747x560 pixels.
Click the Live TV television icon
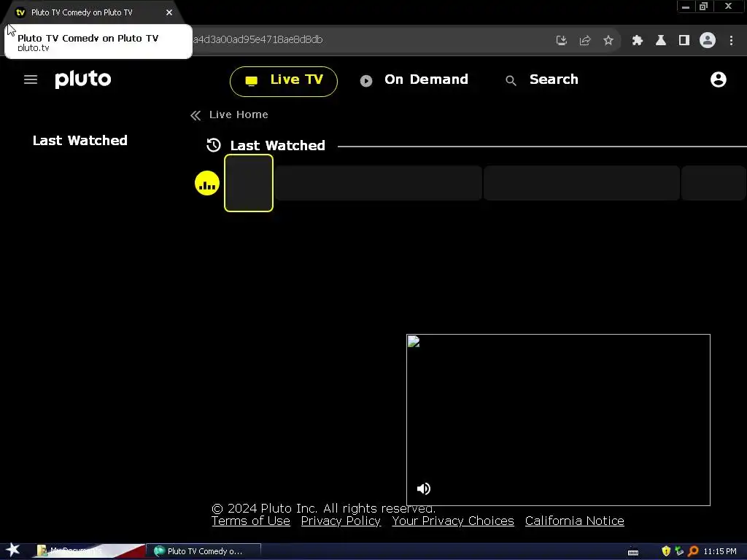point(251,81)
